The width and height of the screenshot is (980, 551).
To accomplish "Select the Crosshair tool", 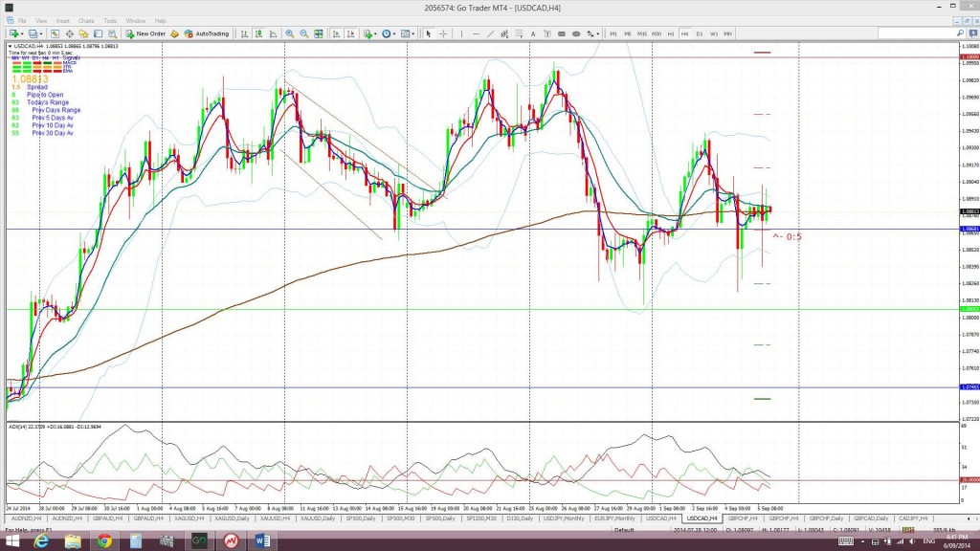I will [443, 33].
